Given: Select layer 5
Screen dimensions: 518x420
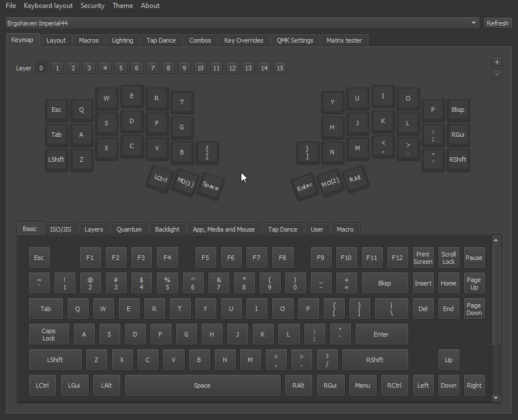Looking at the screenshot, I should (121, 68).
